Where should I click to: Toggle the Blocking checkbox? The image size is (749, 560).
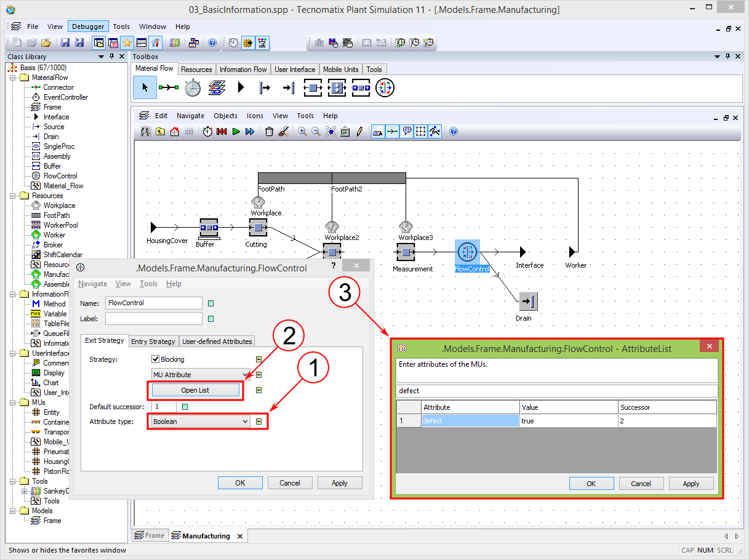point(156,359)
